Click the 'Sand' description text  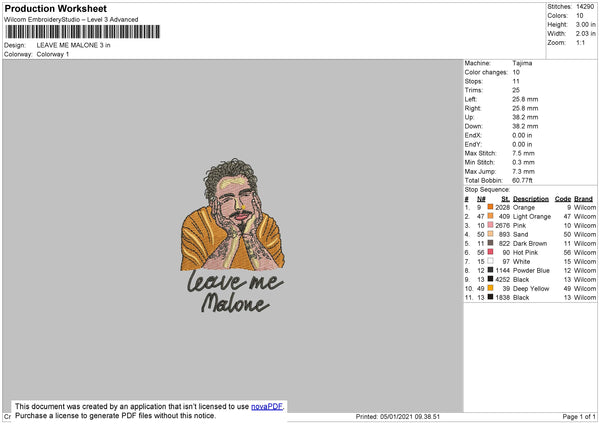click(x=520, y=235)
